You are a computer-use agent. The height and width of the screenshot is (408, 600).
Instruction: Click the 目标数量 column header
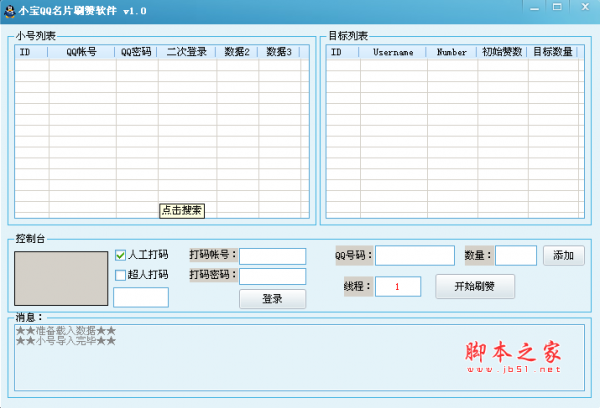click(553, 52)
